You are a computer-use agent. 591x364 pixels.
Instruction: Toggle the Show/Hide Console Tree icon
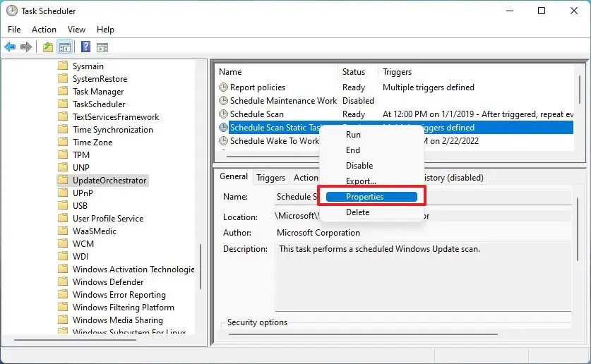65,47
